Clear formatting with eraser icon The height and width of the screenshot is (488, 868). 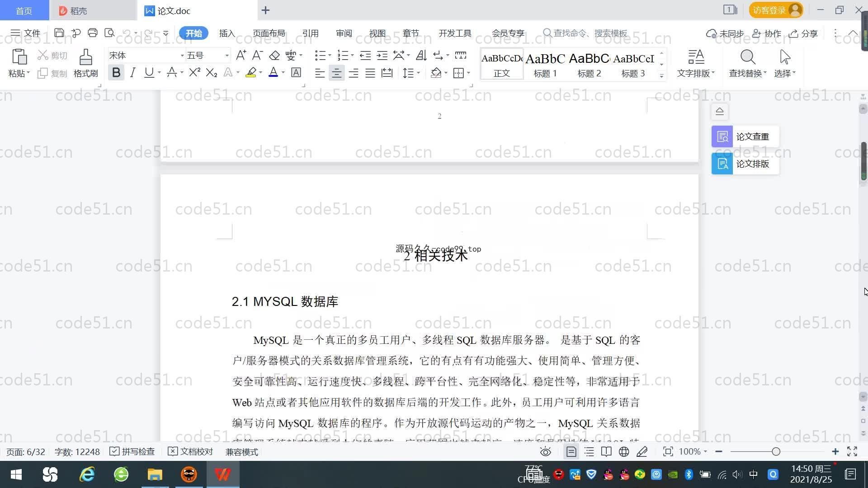(274, 55)
